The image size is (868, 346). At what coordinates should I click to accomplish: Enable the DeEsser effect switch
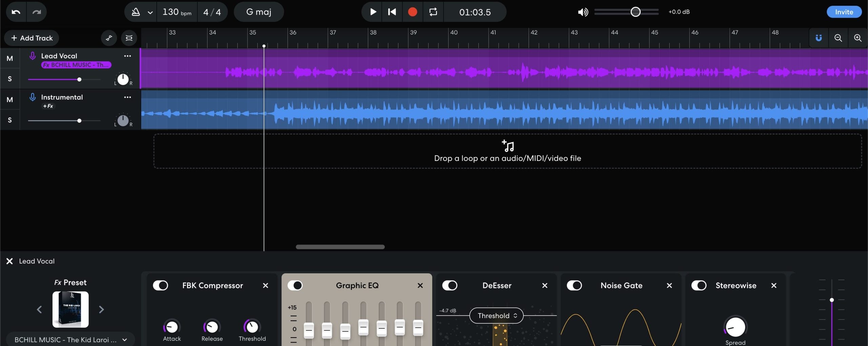[450, 285]
